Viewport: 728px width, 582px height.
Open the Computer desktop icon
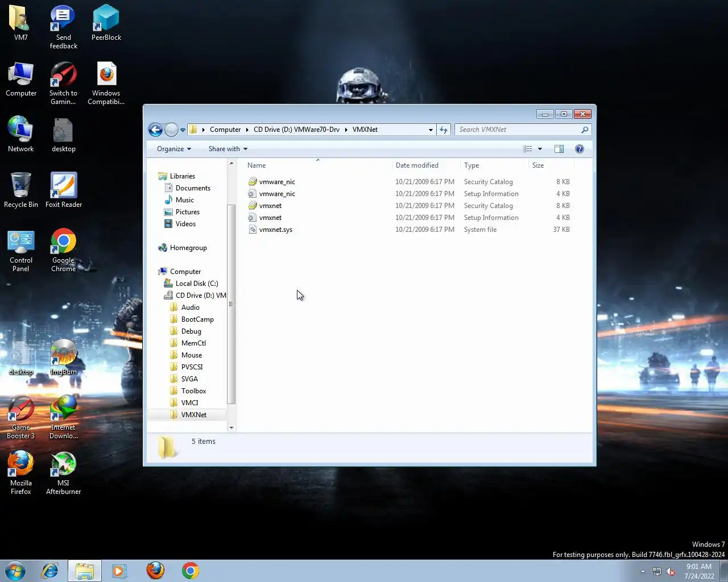(x=21, y=80)
